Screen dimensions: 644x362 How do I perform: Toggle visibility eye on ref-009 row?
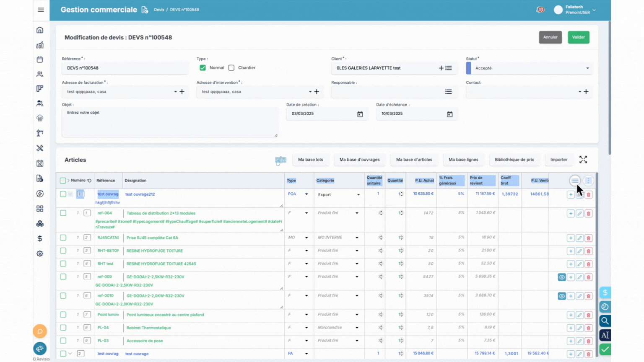point(561,277)
